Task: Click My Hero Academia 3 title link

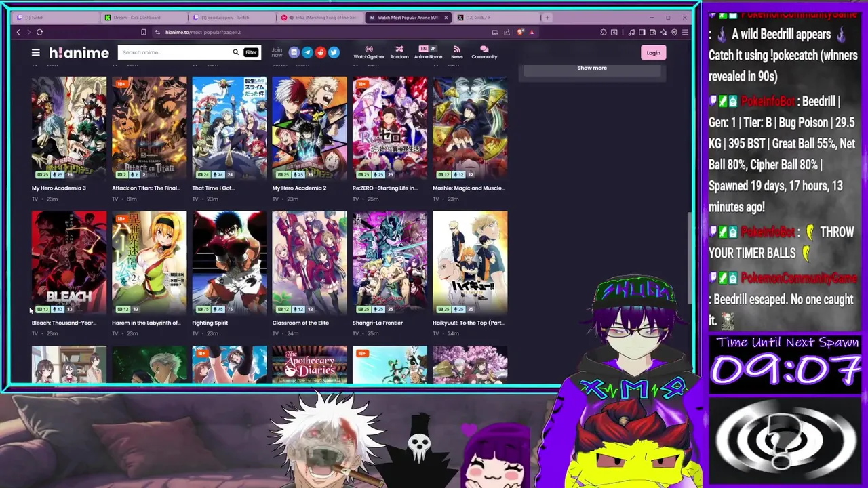Action: (59, 188)
